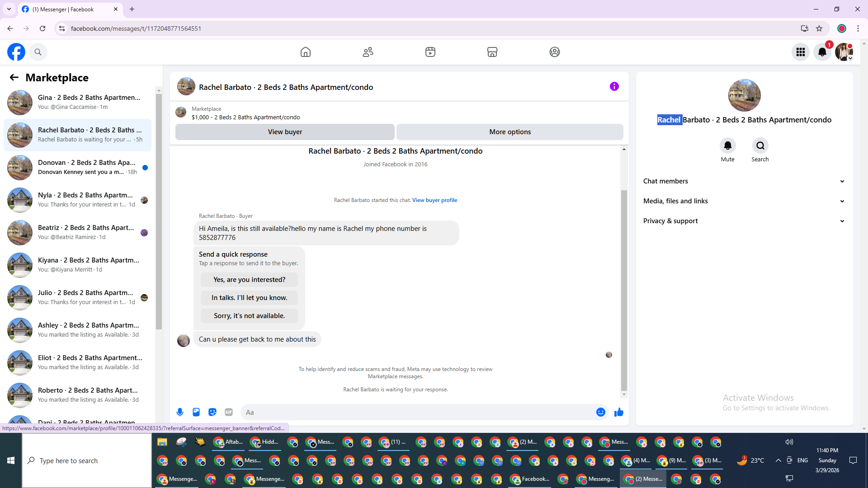
Task: Open Facebook home via logo
Action: point(16,52)
